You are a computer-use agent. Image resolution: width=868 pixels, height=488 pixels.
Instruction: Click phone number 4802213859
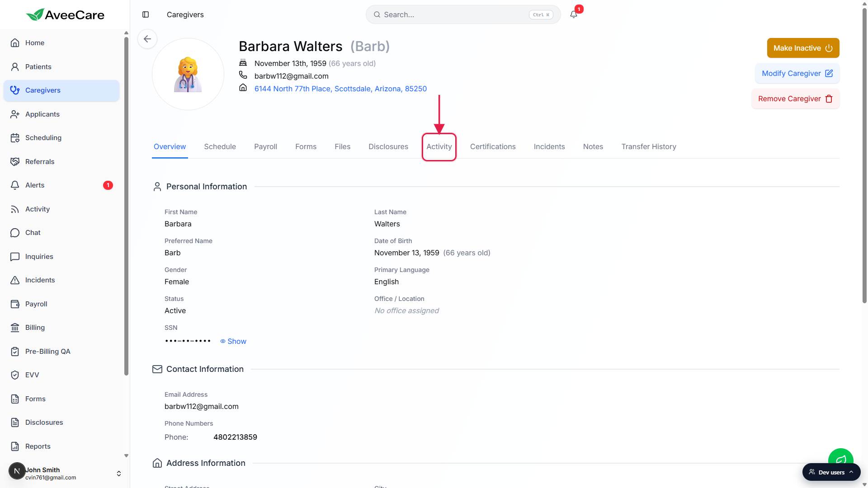[x=235, y=437]
